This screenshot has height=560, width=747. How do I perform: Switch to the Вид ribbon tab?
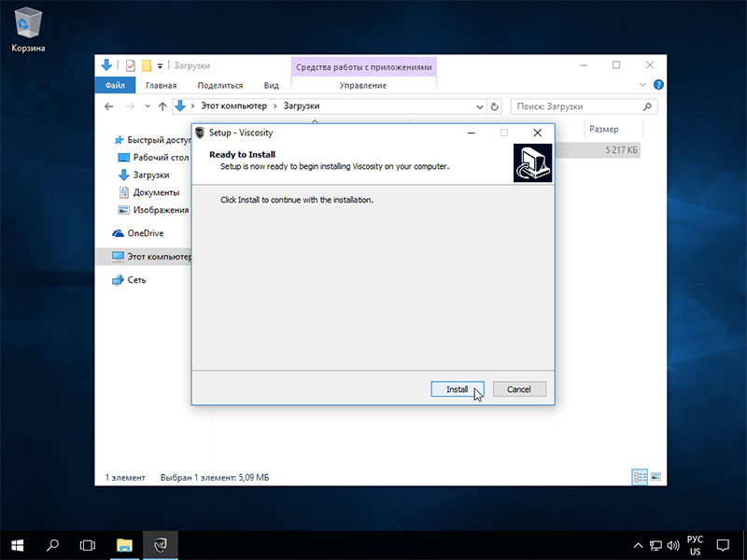click(x=271, y=85)
